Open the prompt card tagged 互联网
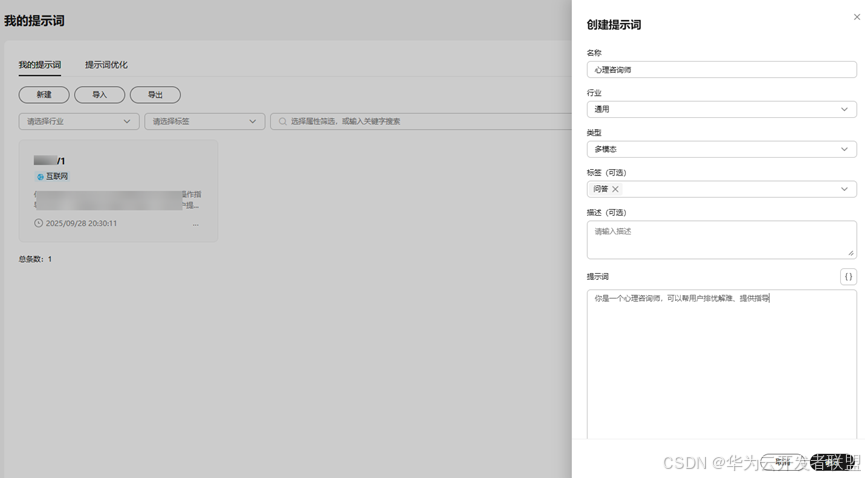This screenshot has width=865, height=478. tap(119, 191)
